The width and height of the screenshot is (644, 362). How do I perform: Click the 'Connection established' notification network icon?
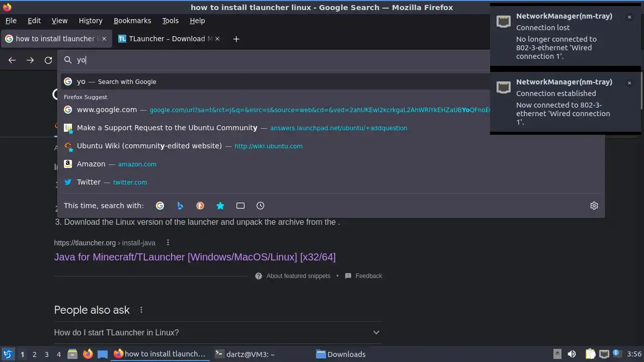coord(504,87)
